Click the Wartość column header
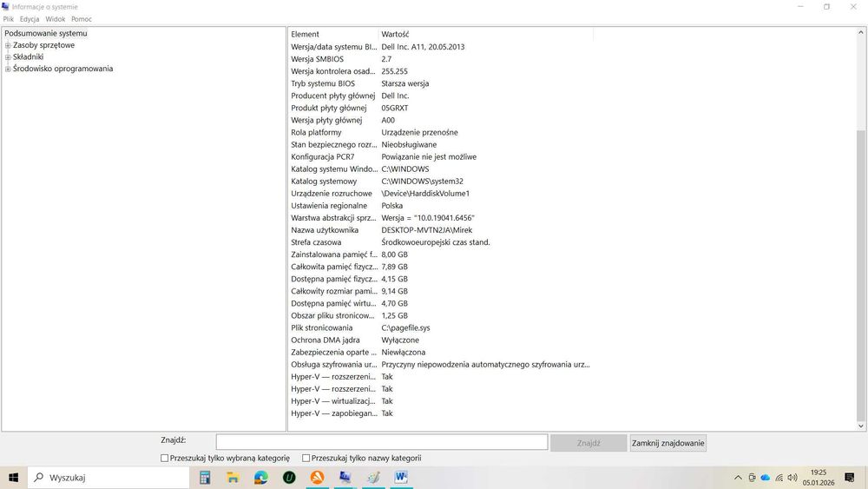The image size is (868, 489). click(x=485, y=35)
